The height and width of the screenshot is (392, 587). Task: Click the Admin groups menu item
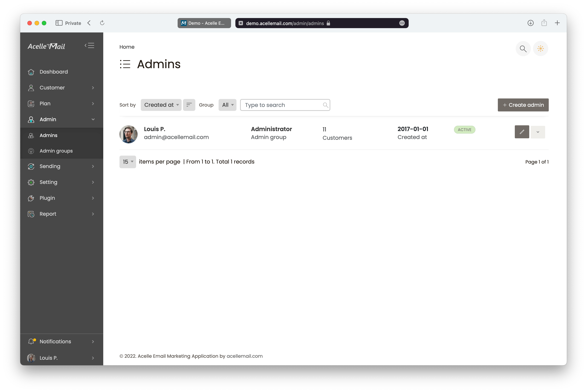coord(56,151)
